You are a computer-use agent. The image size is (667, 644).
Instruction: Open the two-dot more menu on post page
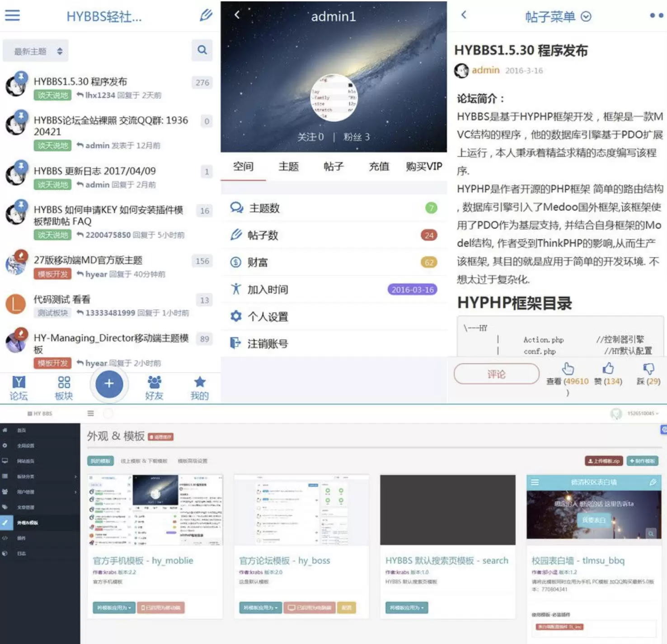[x=656, y=15]
